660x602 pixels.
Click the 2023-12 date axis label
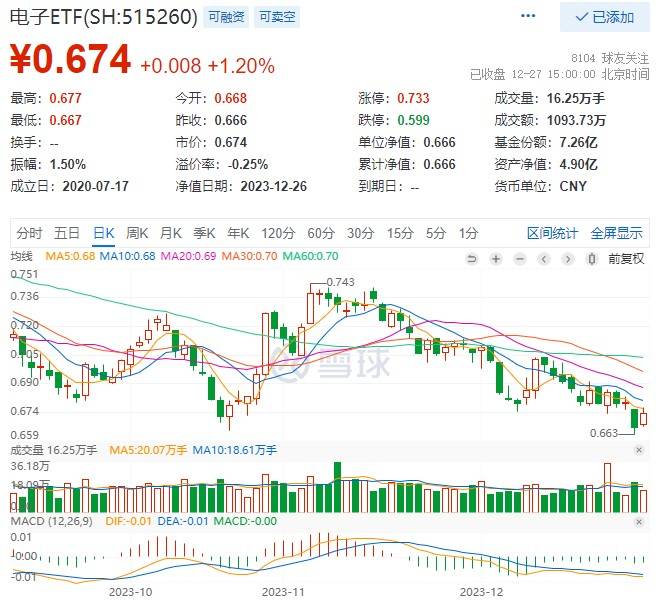(481, 592)
